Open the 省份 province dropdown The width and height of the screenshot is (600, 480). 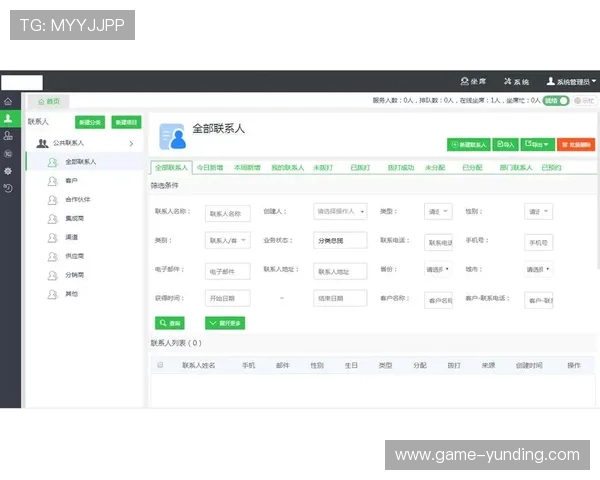pyautogui.click(x=438, y=269)
